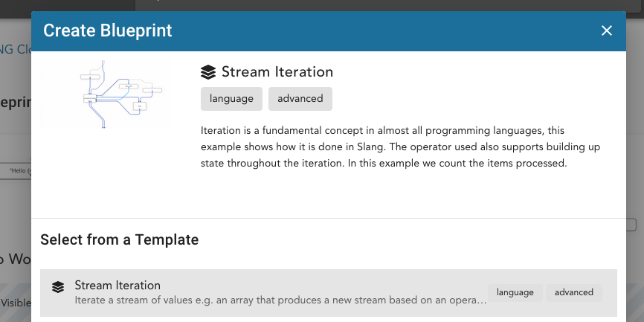The width and height of the screenshot is (644, 322).
Task: Close the Create Blueprint dialog
Action: tap(607, 30)
